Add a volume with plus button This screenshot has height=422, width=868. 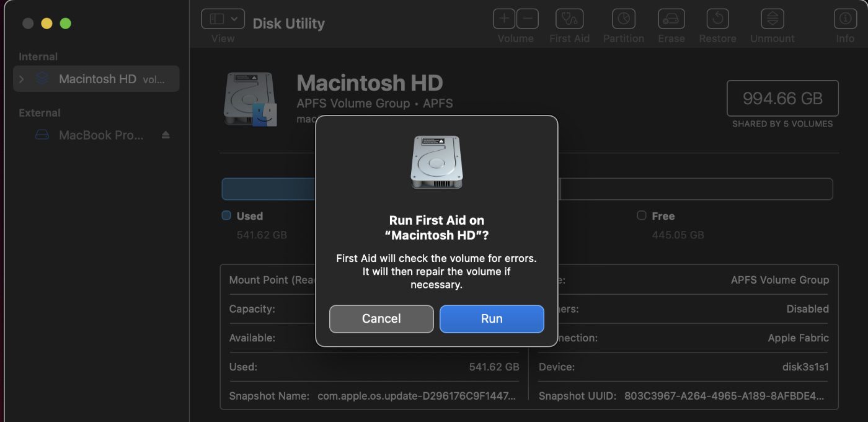504,19
